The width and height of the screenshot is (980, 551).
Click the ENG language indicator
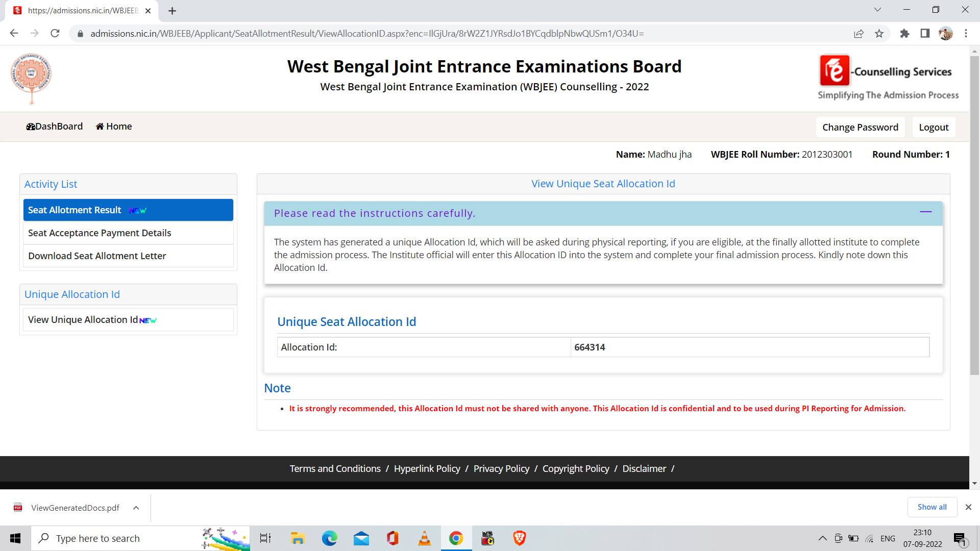click(x=888, y=538)
